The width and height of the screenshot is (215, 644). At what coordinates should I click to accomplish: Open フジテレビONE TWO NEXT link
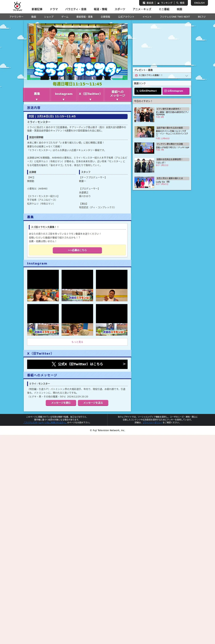(175, 17)
